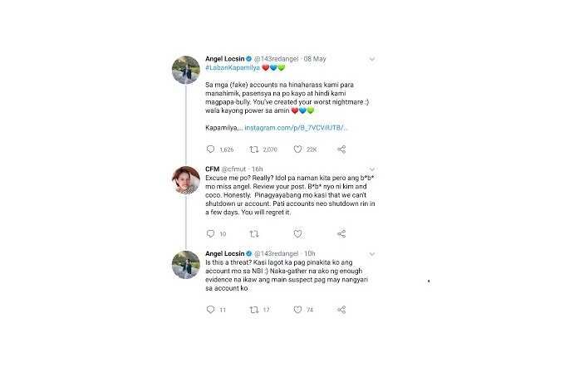Retweet the 'Is this a threat?' tweet
The image size is (584, 392).
click(x=254, y=310)
